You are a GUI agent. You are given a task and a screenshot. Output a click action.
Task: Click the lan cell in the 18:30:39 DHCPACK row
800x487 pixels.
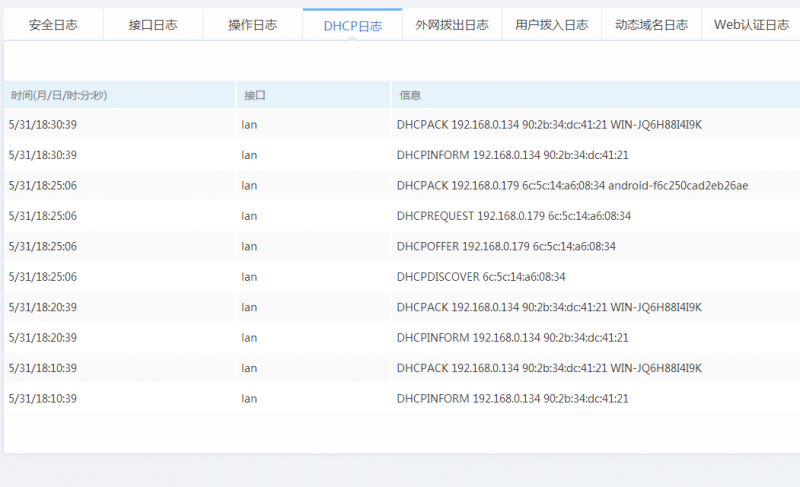pos(249,125)
